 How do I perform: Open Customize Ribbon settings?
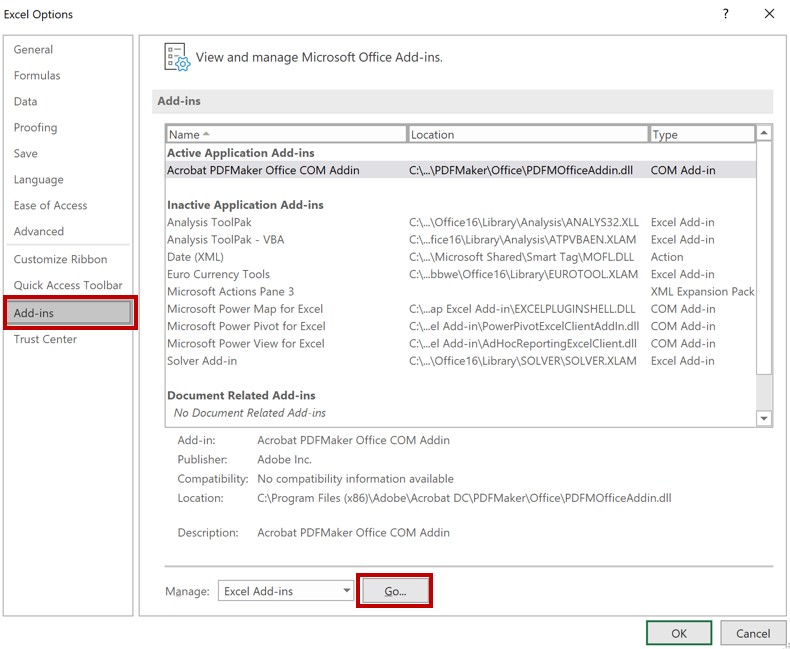tap(61, 260)
